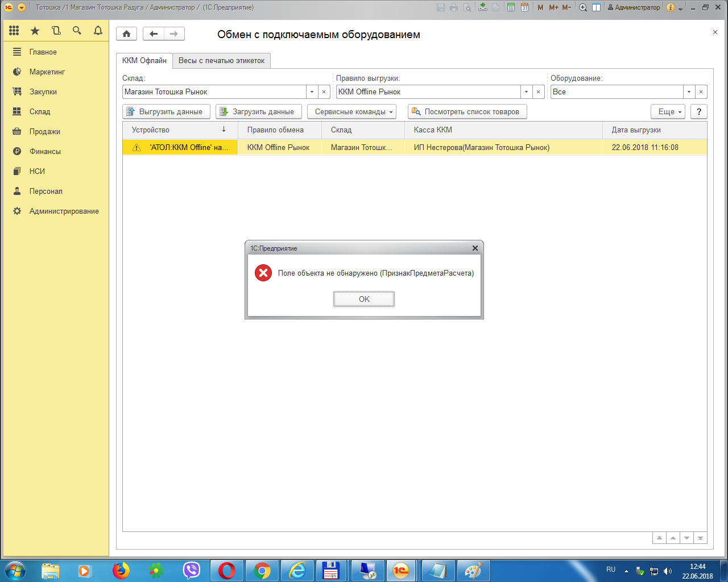Click the title-bar Save diskette icon

click(441, 7)
